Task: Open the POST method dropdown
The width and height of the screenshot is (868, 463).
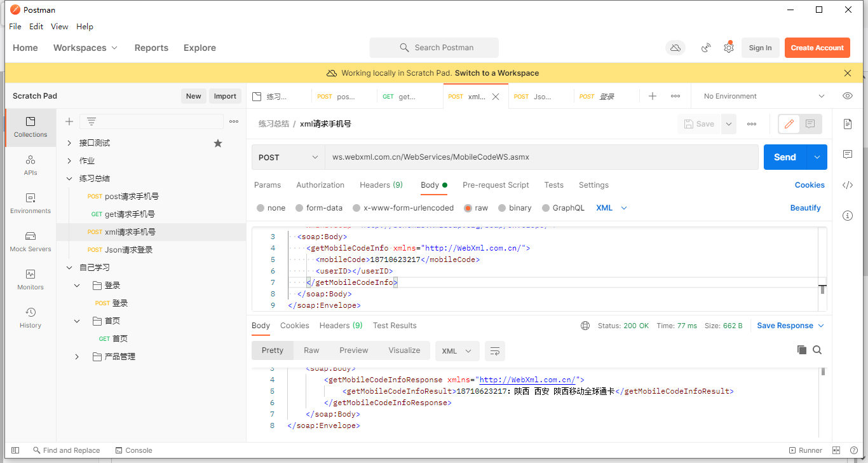Action: tap(288, 157)
